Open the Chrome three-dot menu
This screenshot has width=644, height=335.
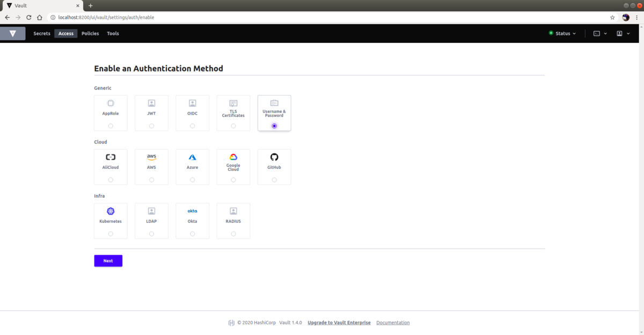pos(637,17)
